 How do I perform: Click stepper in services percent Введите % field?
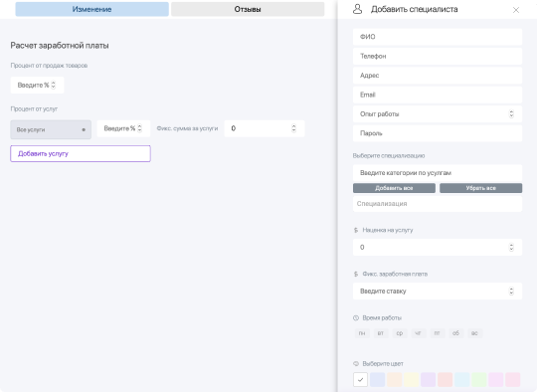tap(139, 128)
